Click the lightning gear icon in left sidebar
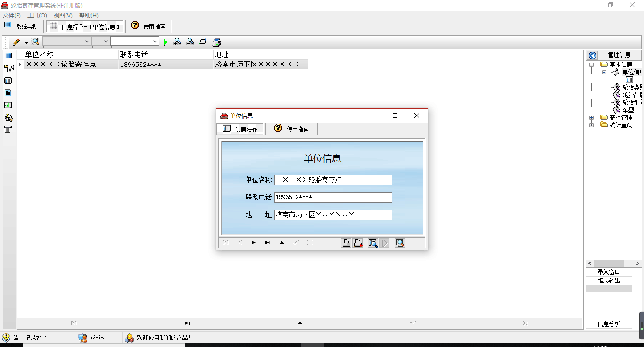The height and width of the screenshot is (347, 644). 8,117
